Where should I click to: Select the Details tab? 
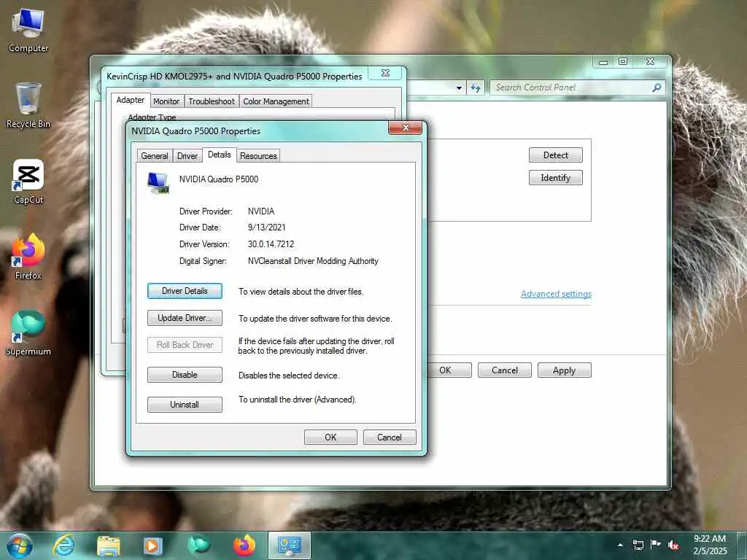point(219,155)
